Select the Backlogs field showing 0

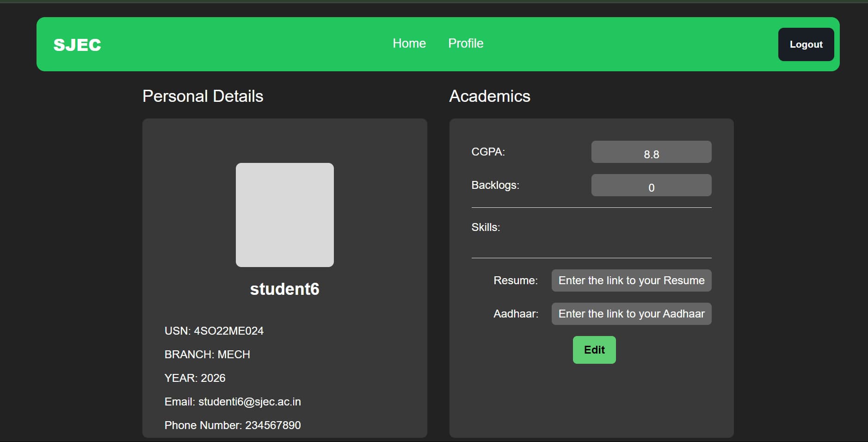point(651,185)
